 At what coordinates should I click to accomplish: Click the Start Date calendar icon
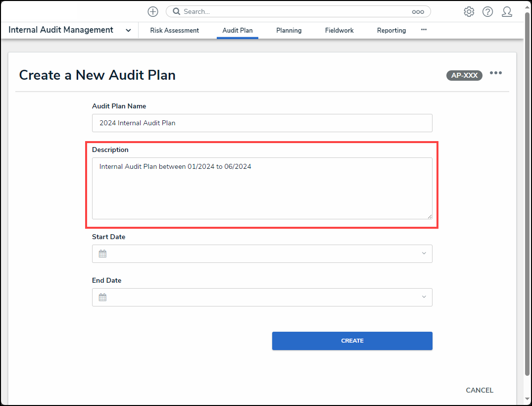[x=102, y=254]
